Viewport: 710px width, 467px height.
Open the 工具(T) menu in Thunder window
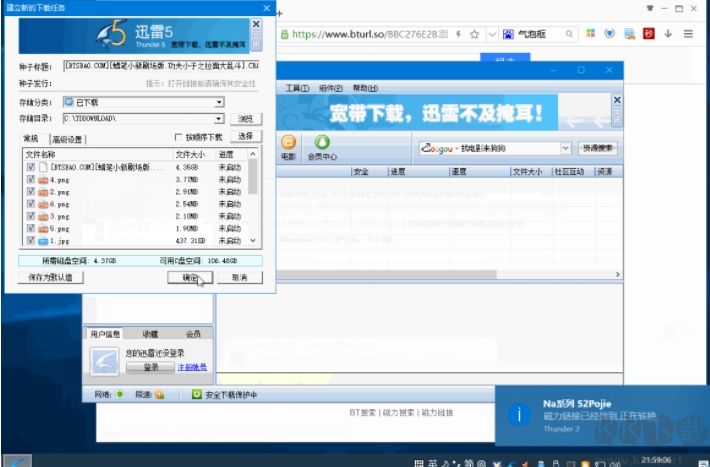297,88
